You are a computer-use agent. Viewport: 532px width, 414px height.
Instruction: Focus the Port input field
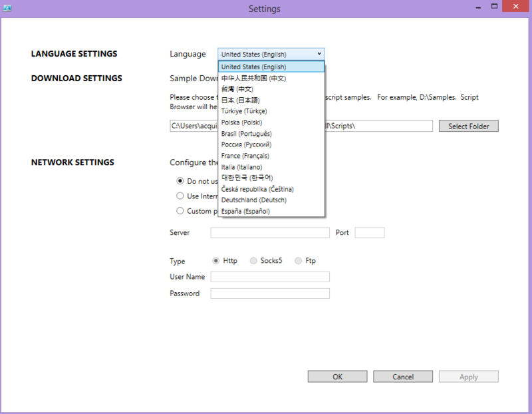[x=370, y=233]
